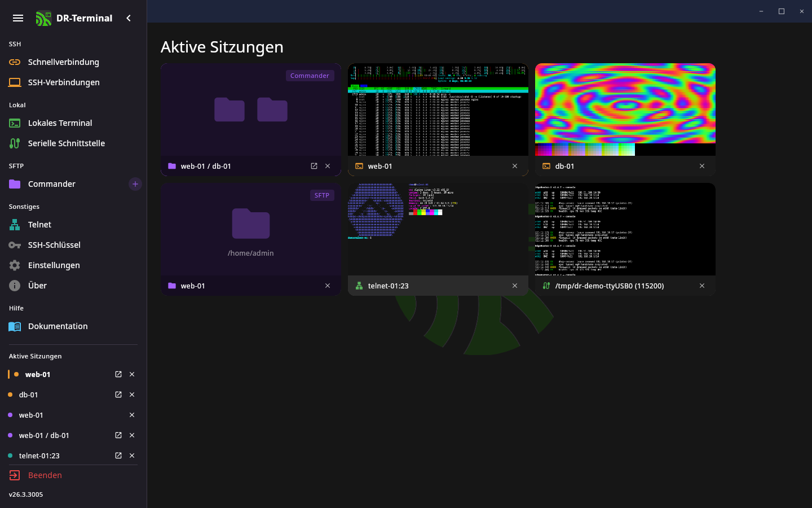Close the web-01 SFTP session card
812x508 pixels.
[328, 286]
